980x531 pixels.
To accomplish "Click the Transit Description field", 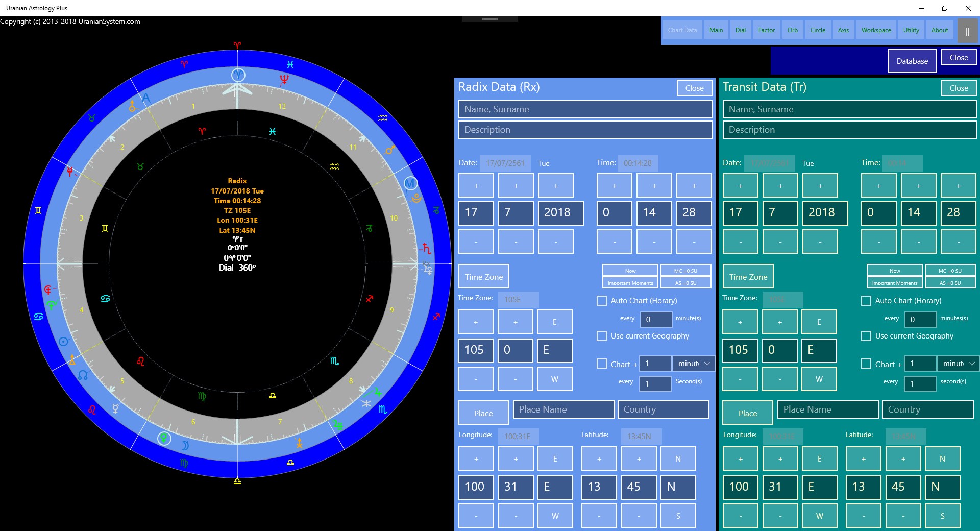I will (849, 130).
